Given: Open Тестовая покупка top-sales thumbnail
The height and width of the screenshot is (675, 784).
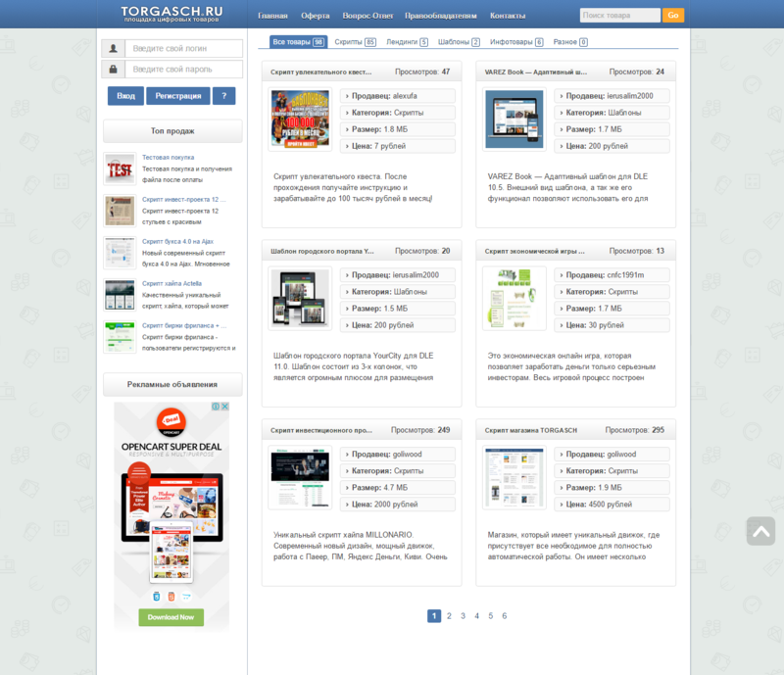Looking at the screenshot, I should [120, 169].
